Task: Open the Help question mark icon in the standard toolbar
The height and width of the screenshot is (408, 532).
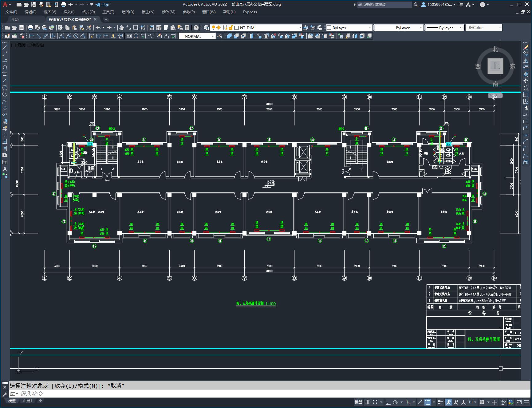Action: pos(196,28)
